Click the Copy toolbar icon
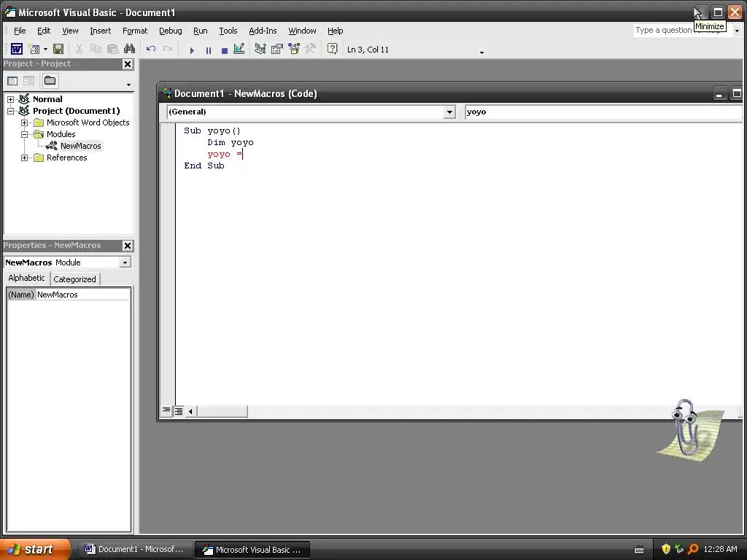This screenshot has height=560, width=747. [96, 49]
